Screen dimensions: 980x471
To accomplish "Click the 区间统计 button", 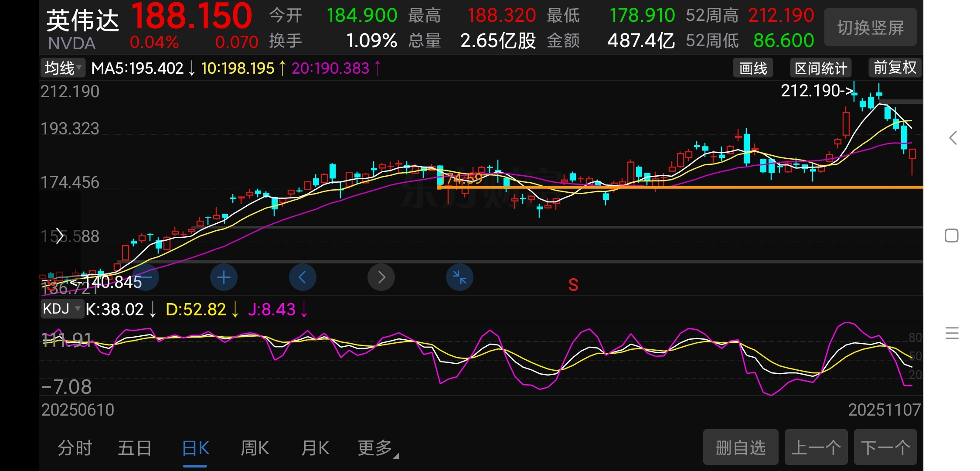I will (820, 68).
